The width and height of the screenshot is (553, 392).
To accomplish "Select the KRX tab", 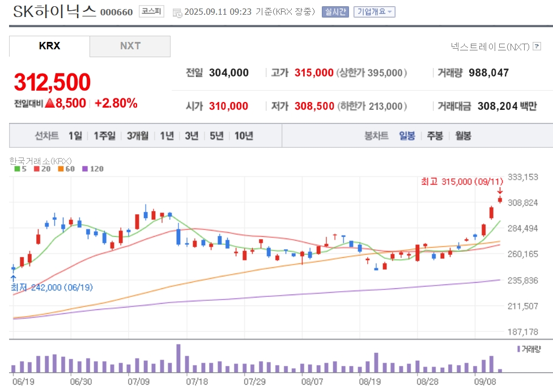I will pyautogui.click(x=49, y=46).
